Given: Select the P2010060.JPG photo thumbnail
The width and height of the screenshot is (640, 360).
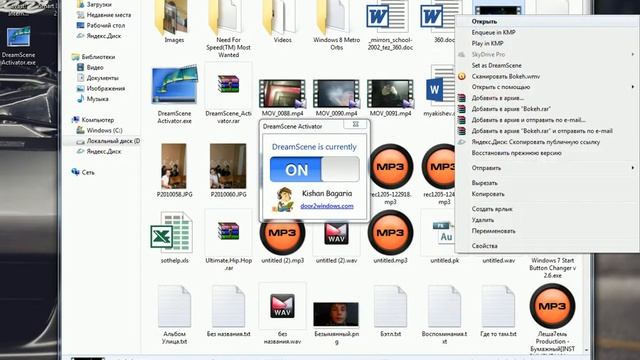Looking at the screenshot, I should [x=228, y=166].
